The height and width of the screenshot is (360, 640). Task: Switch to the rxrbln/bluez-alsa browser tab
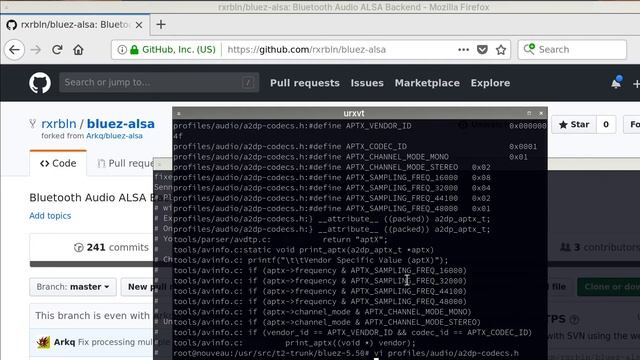point(75,25)
